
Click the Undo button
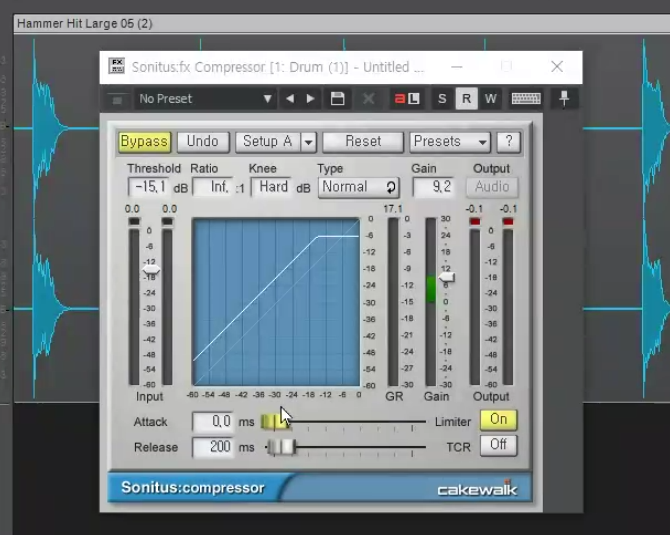click(x=203, y=141)
